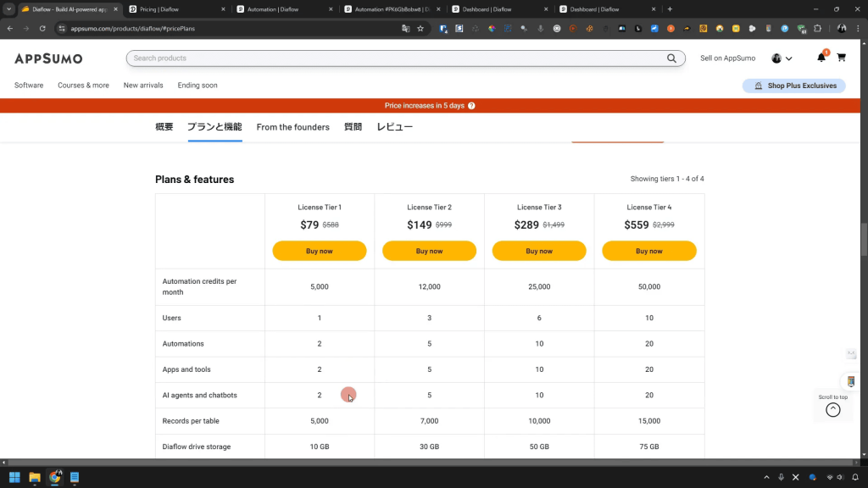Open File Explorer from taskbar
Viewport: 868px width, 488px height.
(x=34, y=477)
